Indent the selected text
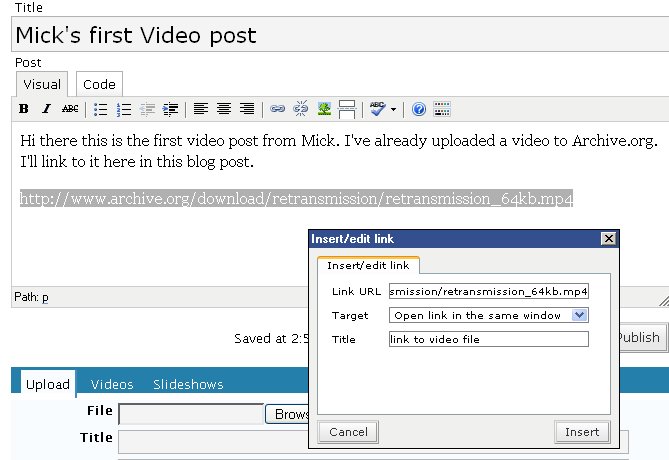This screenshot has width=669, height=460. (170, 109)
